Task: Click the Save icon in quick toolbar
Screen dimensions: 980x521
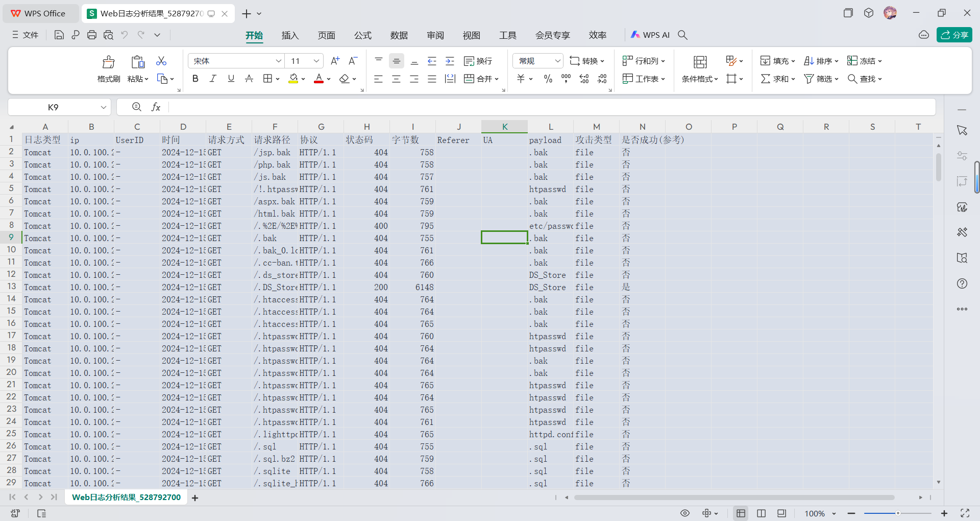Action: click(x=59, y=35)
